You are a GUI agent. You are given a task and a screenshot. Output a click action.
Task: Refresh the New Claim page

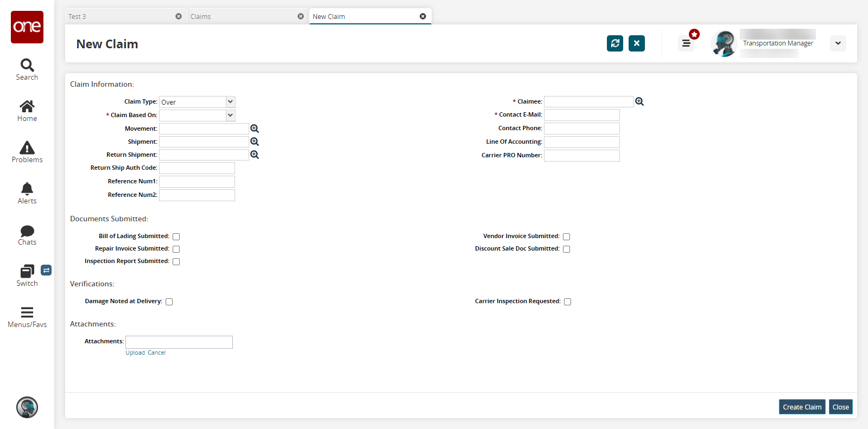click(615, 43)
